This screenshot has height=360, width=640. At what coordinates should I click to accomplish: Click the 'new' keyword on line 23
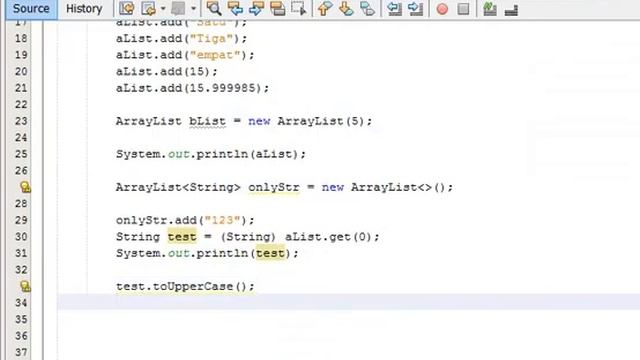tap(259, 121)
